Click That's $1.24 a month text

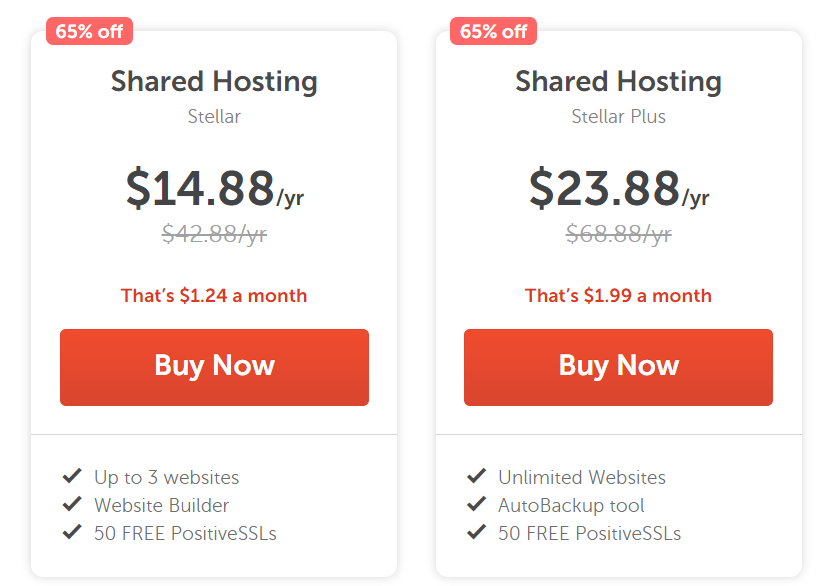(x=214, y=296)
